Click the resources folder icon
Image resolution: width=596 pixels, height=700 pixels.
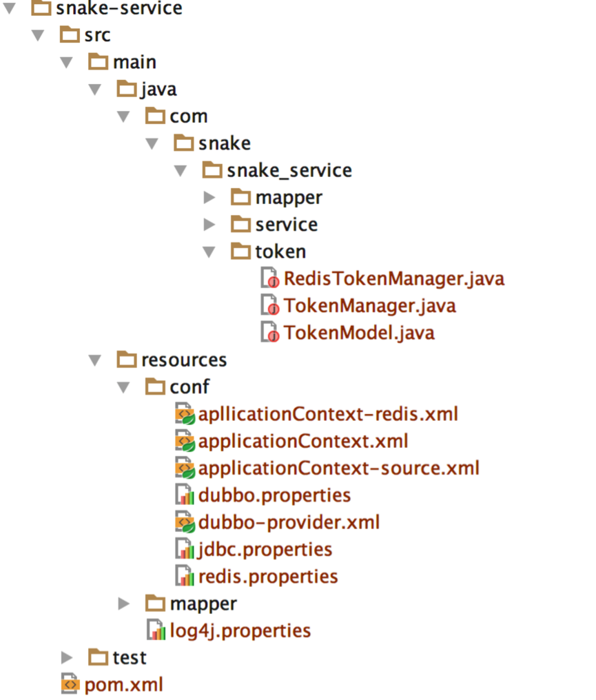point(127,360)
